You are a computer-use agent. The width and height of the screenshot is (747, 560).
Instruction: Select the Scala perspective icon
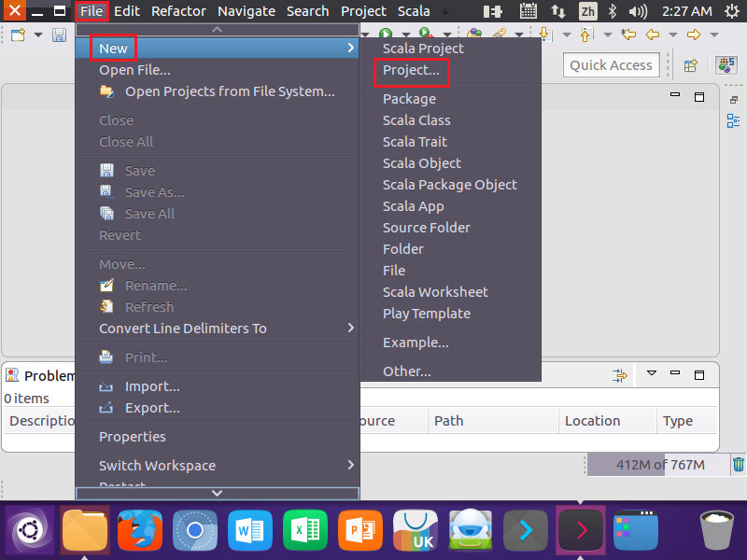726,64
